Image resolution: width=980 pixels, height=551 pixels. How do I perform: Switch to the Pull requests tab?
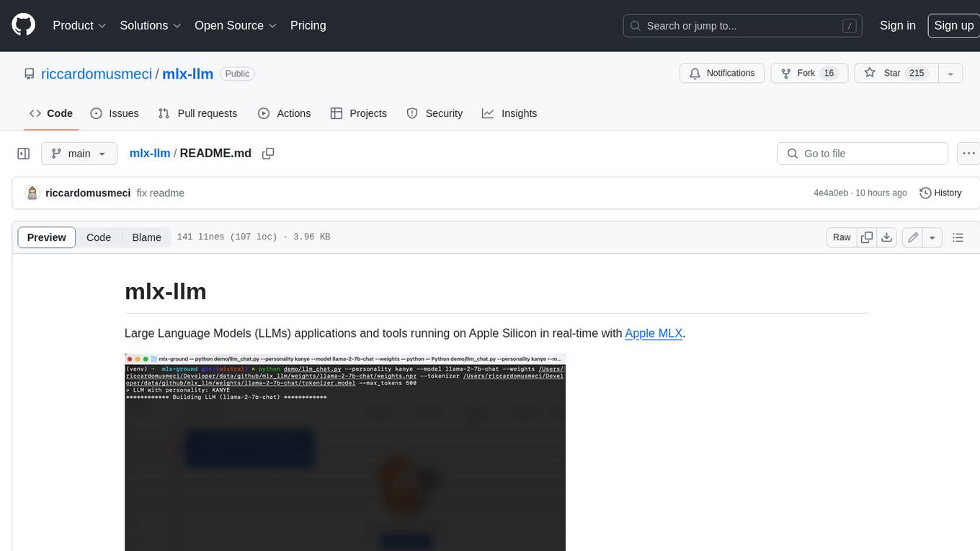(x=197, y=113)
